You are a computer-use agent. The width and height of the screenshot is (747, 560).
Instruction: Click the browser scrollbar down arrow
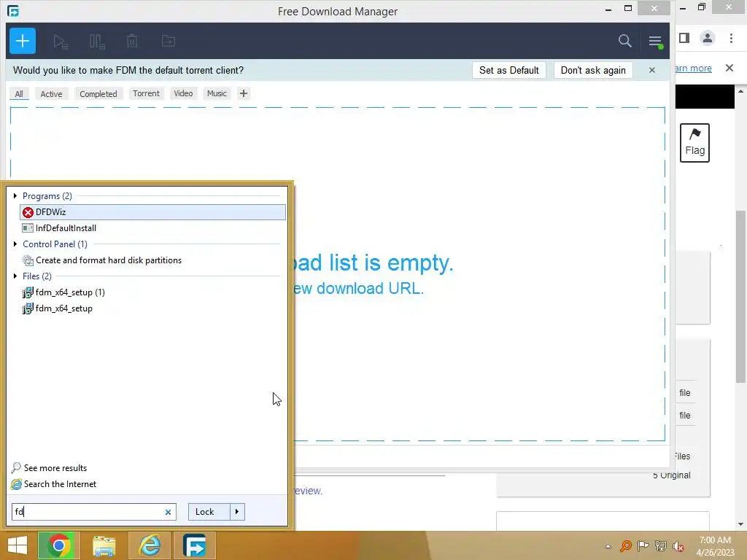coord(740,525)
